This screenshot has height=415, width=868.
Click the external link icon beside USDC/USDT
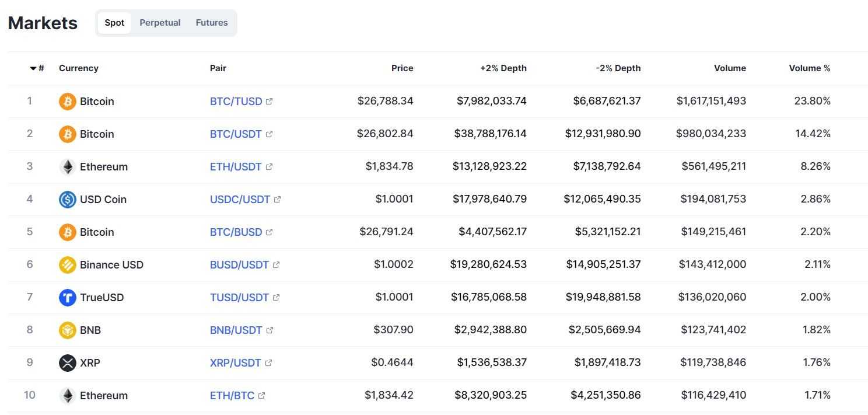(277, 199)
